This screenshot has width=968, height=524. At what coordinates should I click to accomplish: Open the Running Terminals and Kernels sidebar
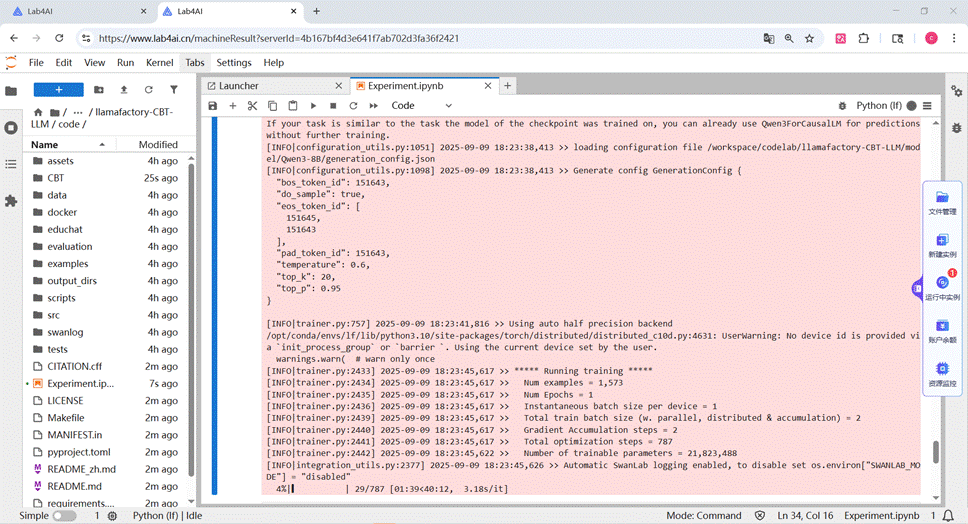(11, 128)
